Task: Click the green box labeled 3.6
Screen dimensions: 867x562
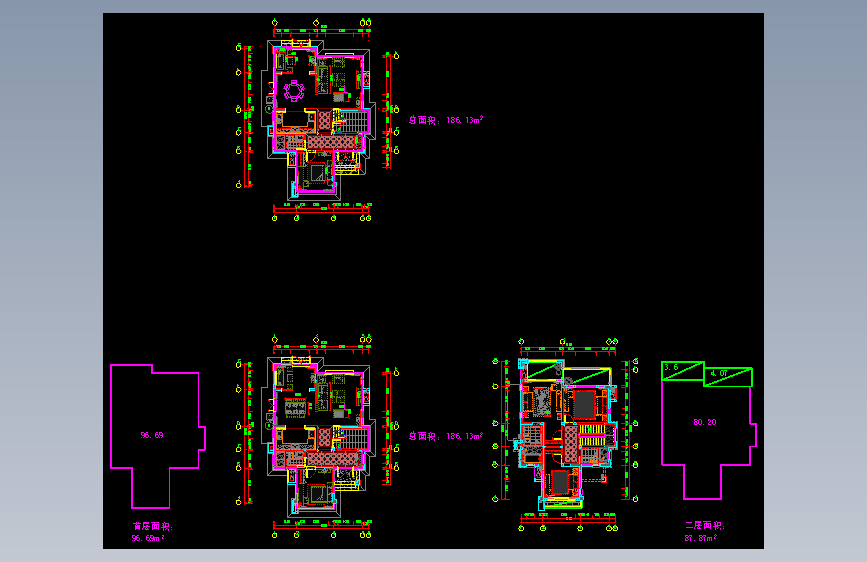Action: (x=683, y=371)
